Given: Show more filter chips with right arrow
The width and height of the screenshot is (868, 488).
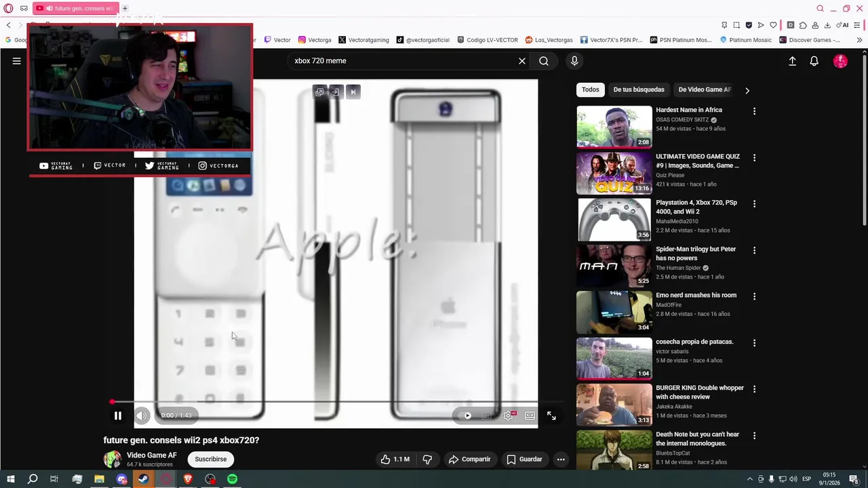Looking at the screenshot, I should (x=747, y=90).
